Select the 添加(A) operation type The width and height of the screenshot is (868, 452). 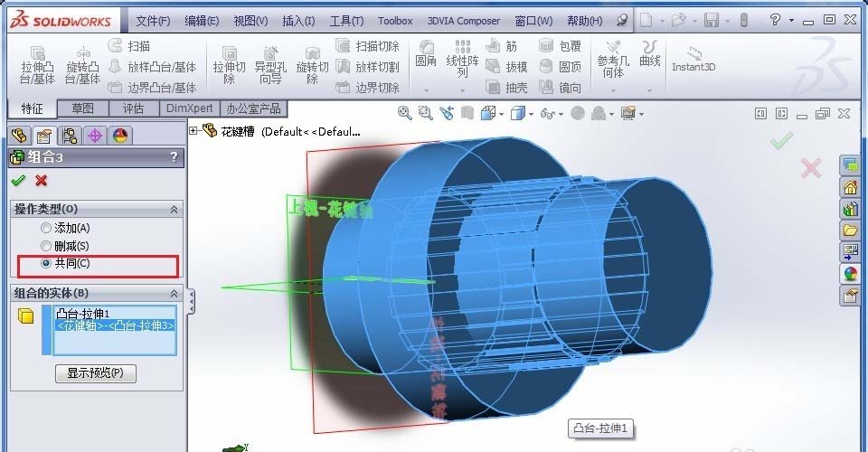coord(65,228)
